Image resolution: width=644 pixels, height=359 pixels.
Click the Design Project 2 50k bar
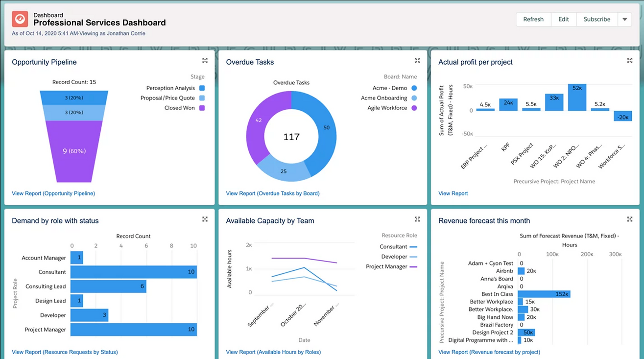click(x=526, y=333)
